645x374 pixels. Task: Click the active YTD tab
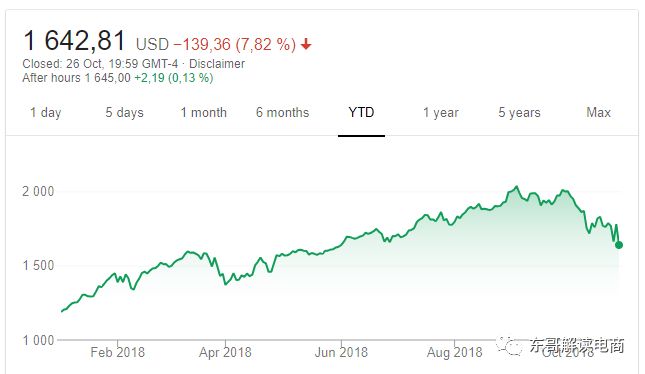361,112
